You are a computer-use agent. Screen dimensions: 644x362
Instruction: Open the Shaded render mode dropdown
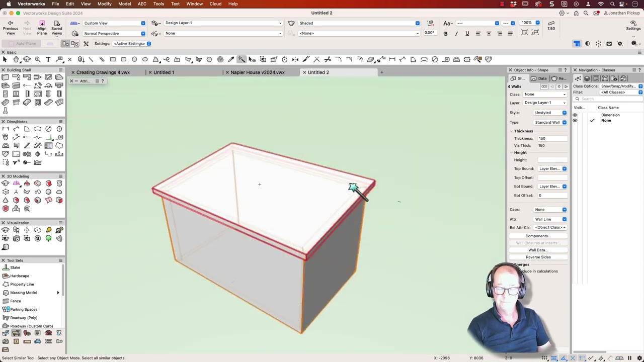tap(358, 23)
